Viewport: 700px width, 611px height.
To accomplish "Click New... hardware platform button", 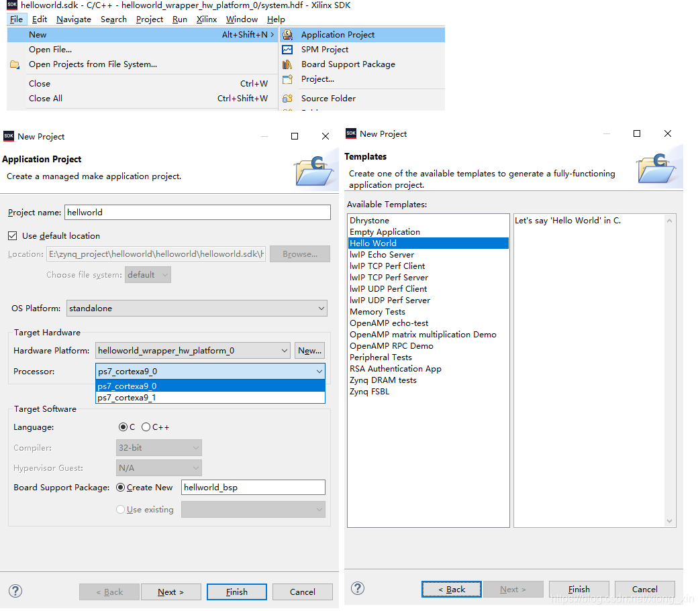I will 309,351.
